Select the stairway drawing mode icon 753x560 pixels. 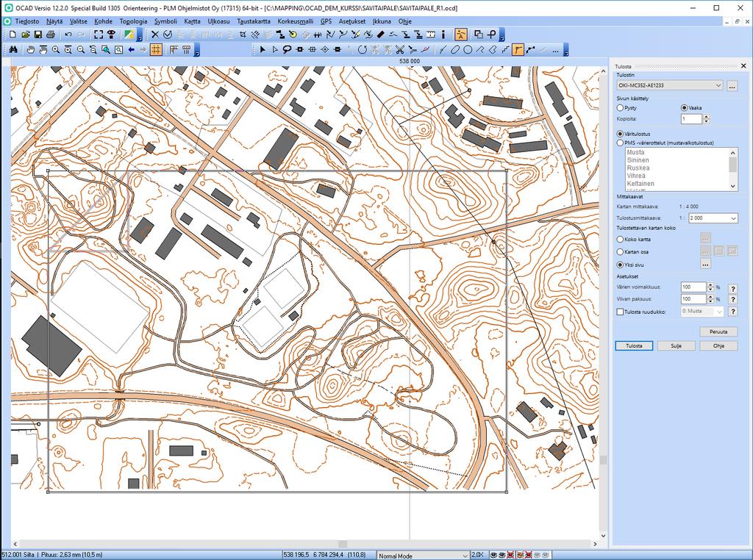[504, 49]
